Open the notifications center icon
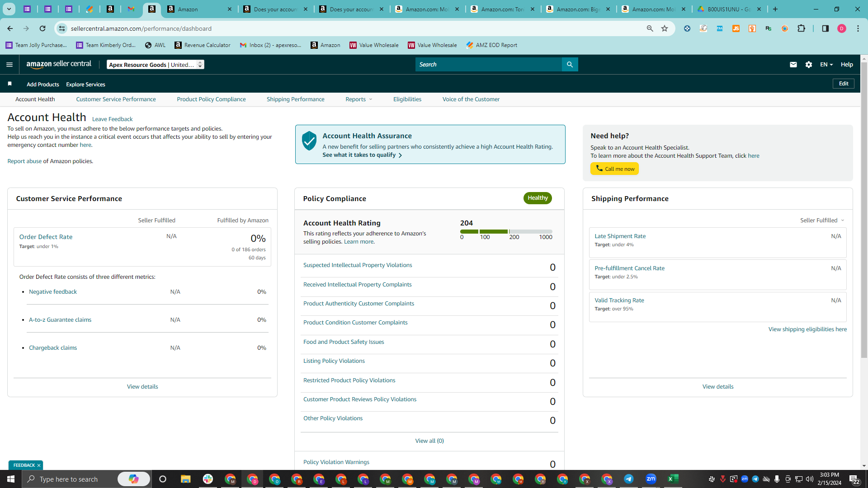The height and width of the screenshot is (488, 868). click(x=854, y=479)
